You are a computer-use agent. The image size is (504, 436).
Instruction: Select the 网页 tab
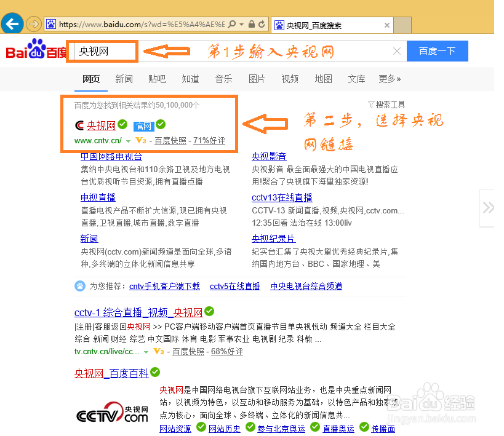[x=91, y=79]
